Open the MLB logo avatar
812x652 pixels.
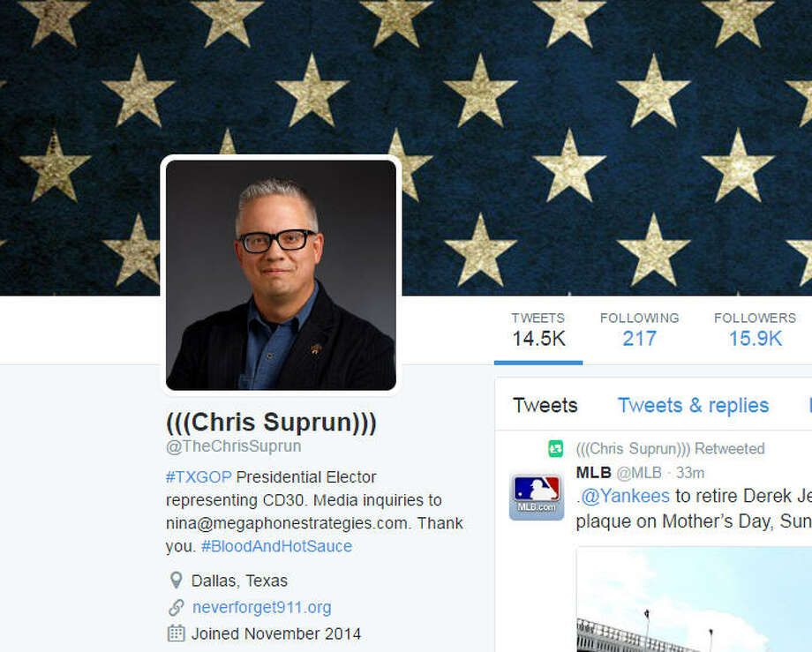pyautogui.click(x=537, y=497)
